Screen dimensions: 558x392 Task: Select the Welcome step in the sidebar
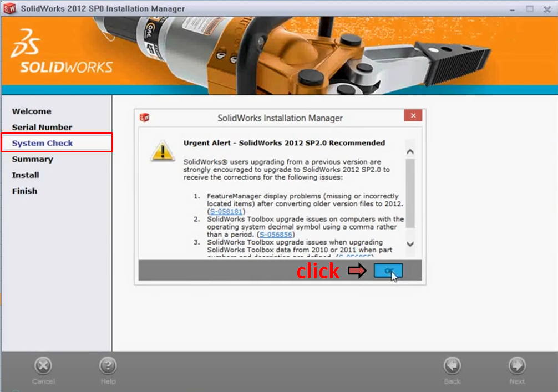click(x=32, y=111)
